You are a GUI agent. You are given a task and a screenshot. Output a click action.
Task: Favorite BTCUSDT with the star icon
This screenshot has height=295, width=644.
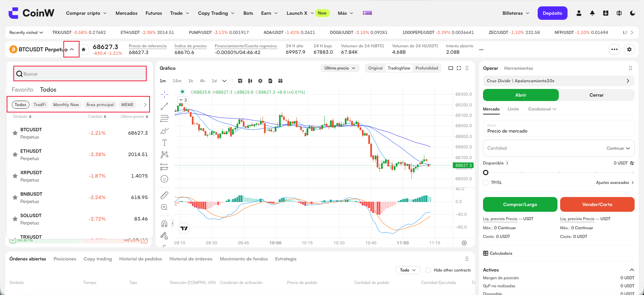pyautogui.click(x=84, y=49)
